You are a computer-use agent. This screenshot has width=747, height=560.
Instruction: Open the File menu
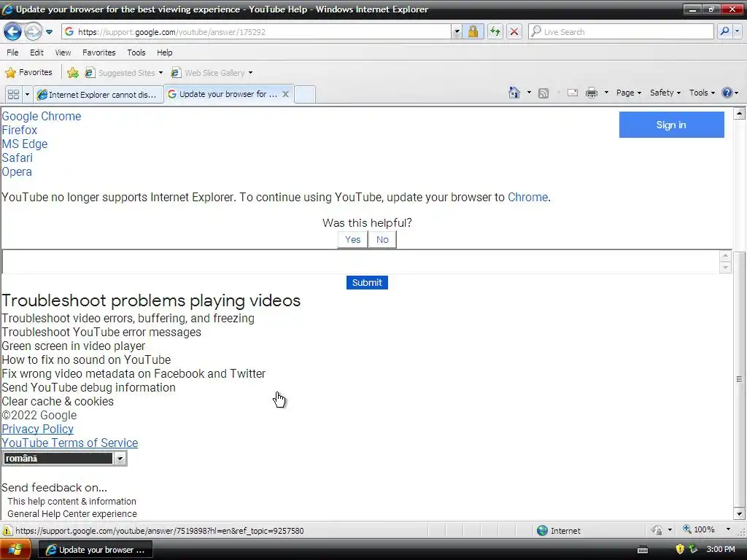pyautogui.click(x=12, y=52)
